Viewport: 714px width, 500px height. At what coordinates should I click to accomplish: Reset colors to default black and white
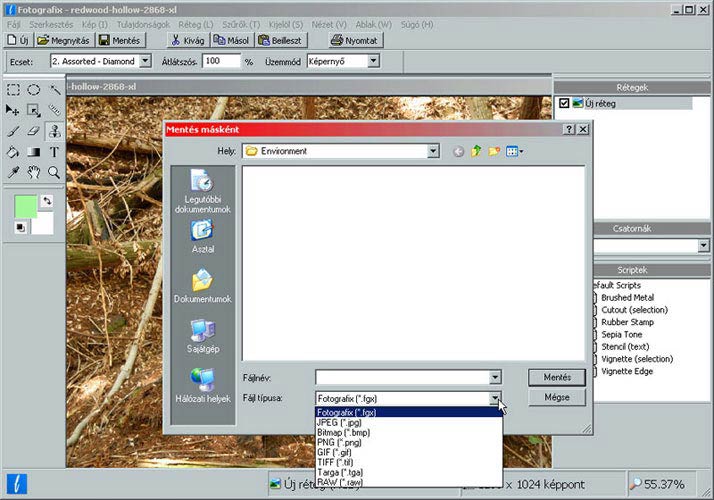(19, 228)
